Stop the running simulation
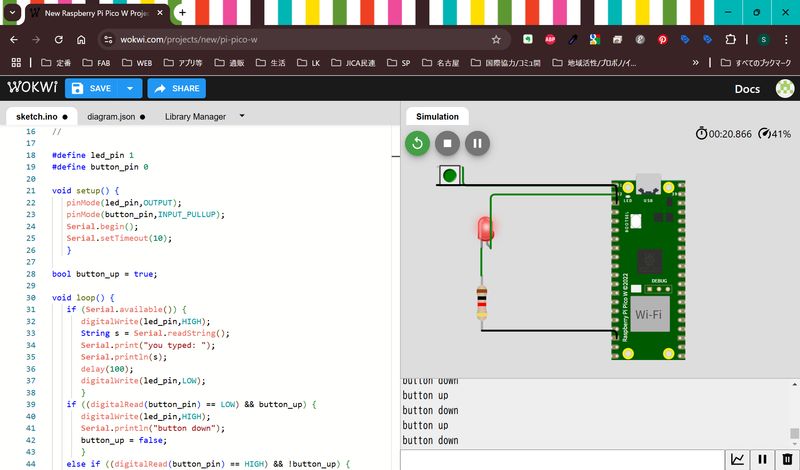 click(447, 143)
